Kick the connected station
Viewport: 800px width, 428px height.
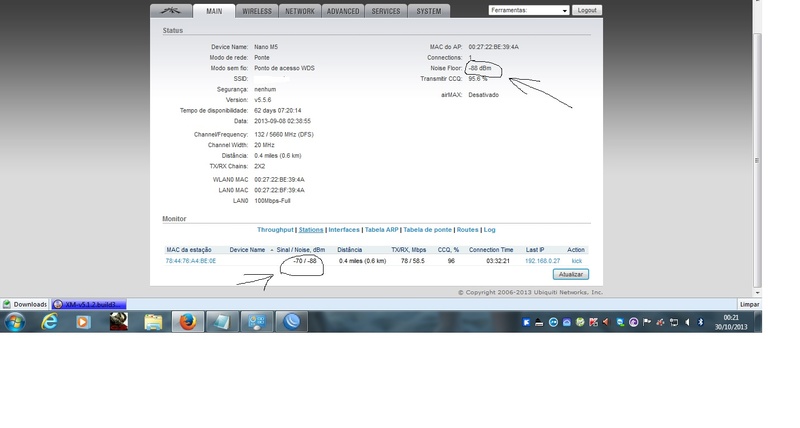click(577, 261)
